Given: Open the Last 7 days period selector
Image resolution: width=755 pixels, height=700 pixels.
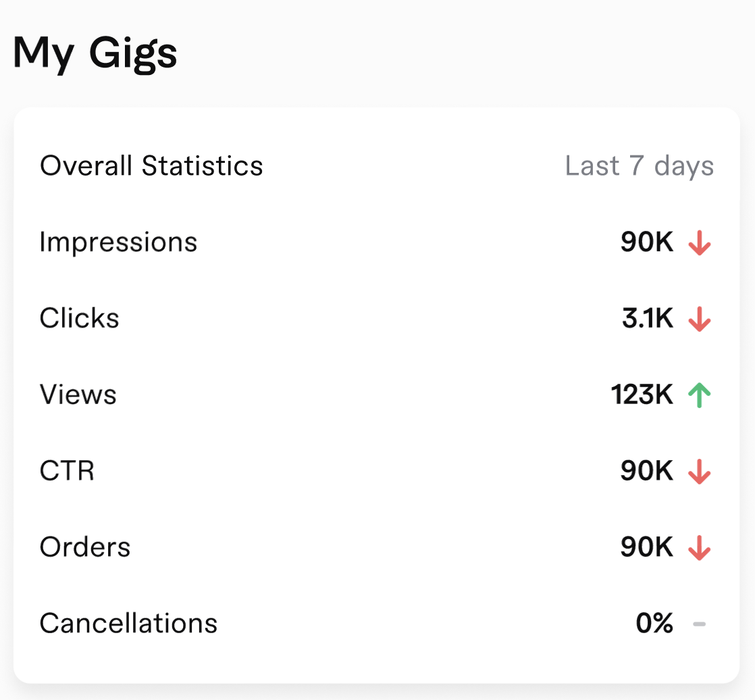Looking at the screenshot, I should point(639,166).
